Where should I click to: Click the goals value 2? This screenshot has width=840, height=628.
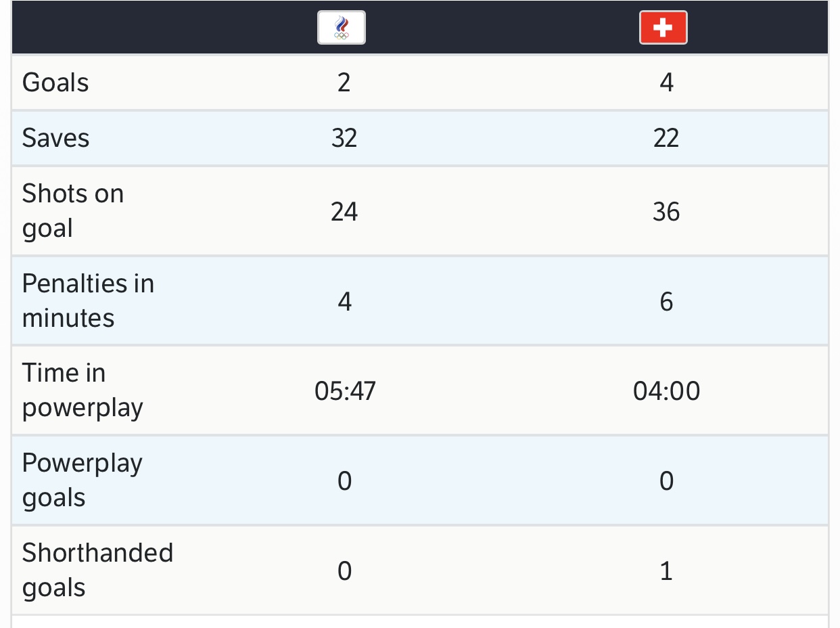(x=344, y=83)
